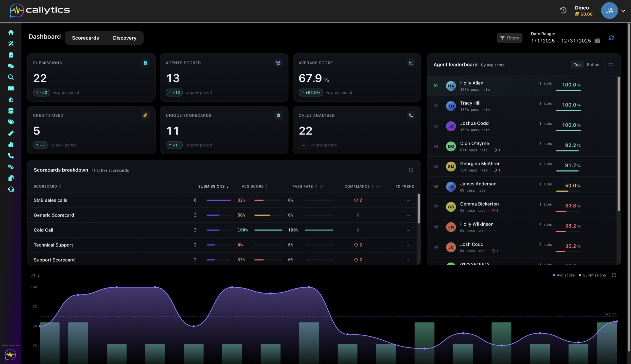
Task: Open Dion O'Byrne's leaderboard entry
Action: click(x=522, y=146)
